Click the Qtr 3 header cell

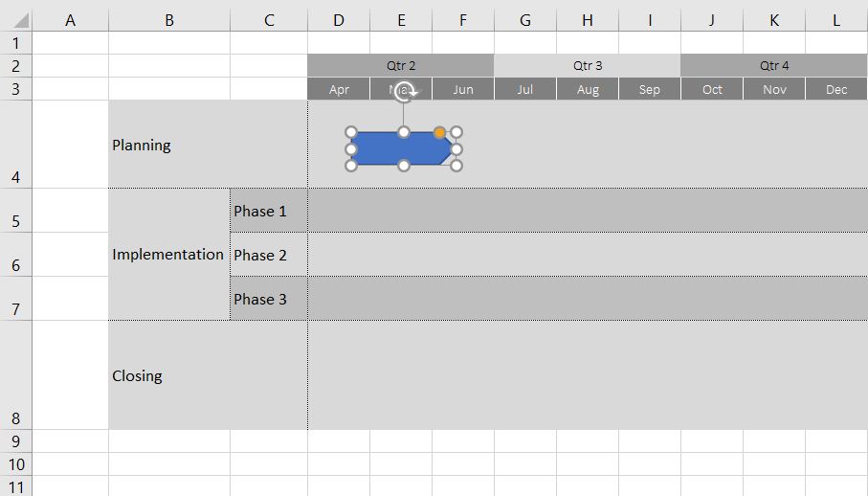(588, 66)
